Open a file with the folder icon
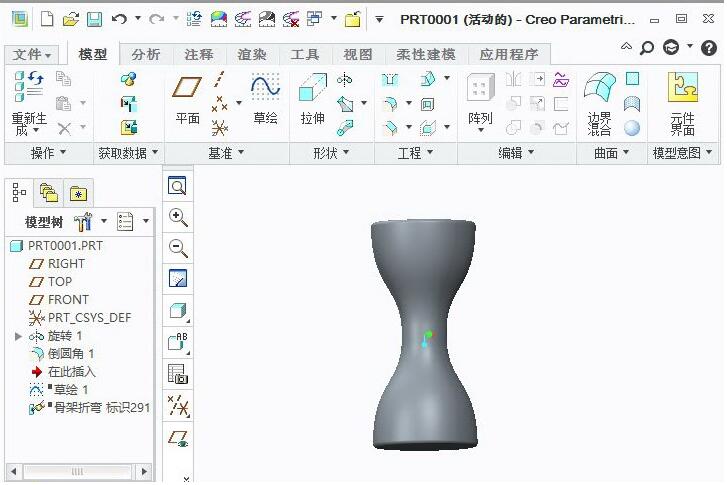727x485 pixels. point(70,19)
